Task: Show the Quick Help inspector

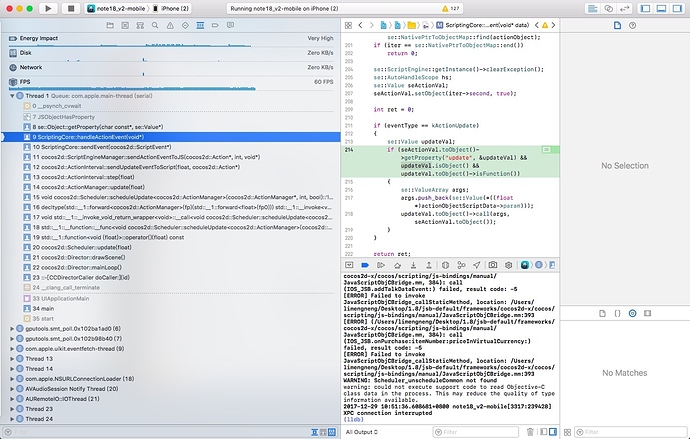Action: point(632,26)
